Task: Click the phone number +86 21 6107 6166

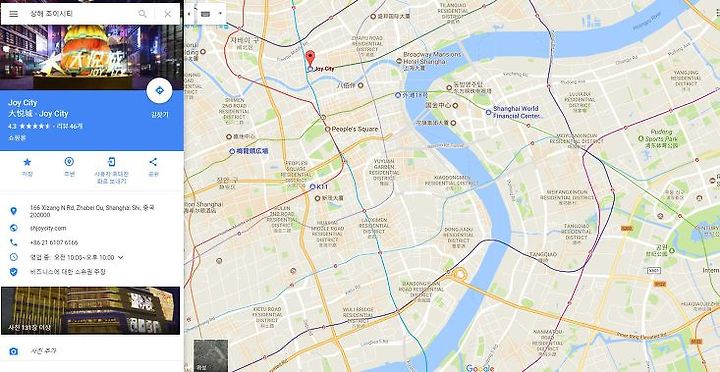Action: pos(54,242)
